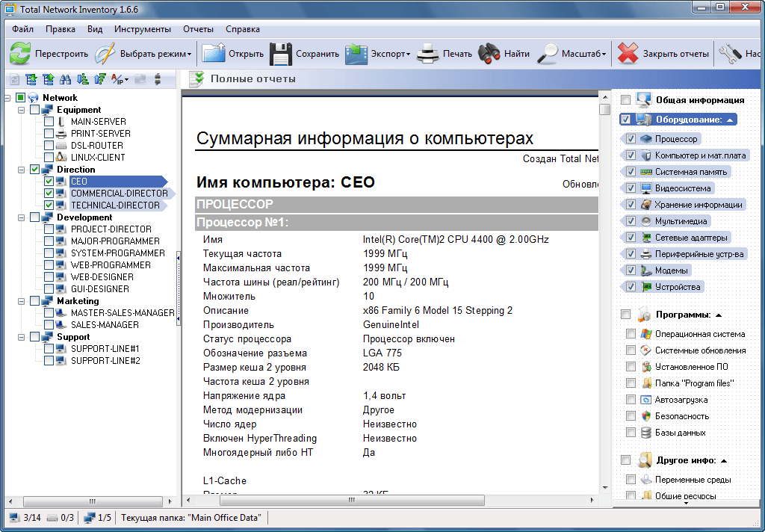Check the MAIN-SERVER checkbox
The width and height of the screenshot is (765, 532).
(49, 122)
